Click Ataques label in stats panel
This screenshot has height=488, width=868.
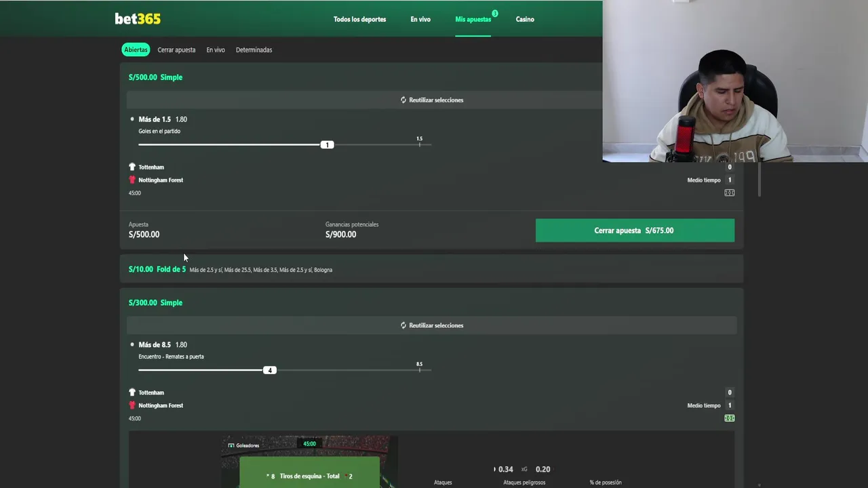[443, 483]
